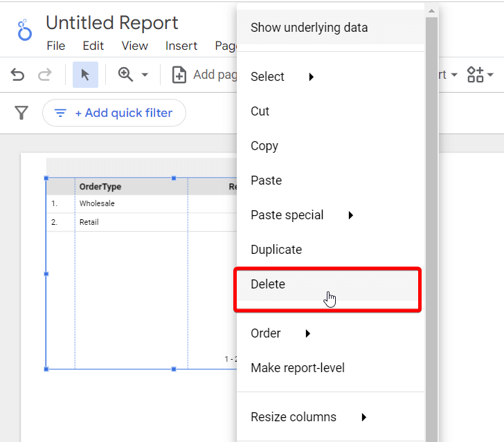Click the Looker Studio logo icon

25,30
